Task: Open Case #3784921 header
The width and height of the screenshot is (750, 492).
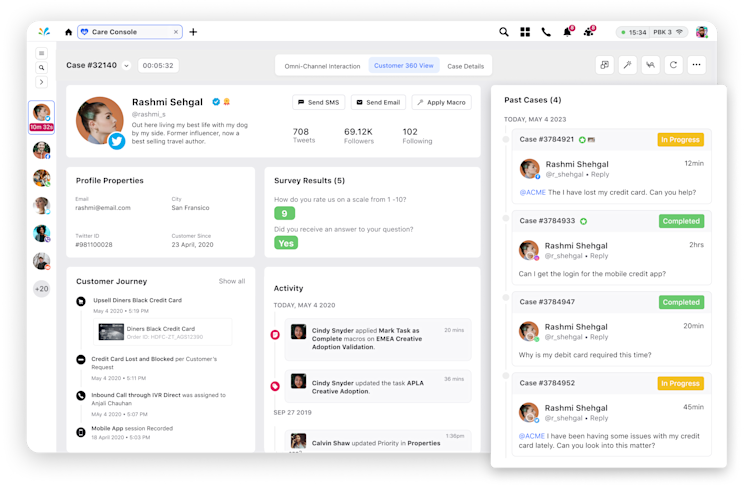Action: (x=611, y=140)
